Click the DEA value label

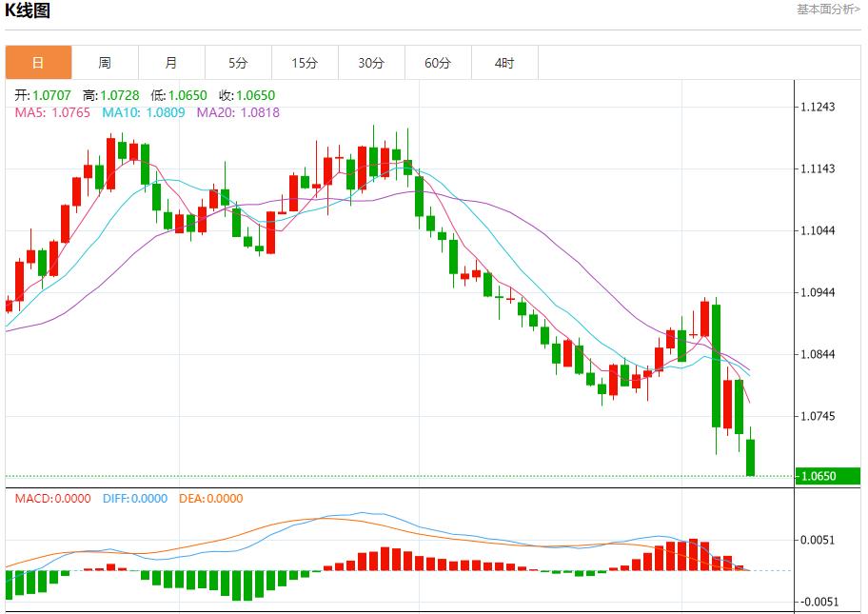pyautogui.click(x=210, y=498)
